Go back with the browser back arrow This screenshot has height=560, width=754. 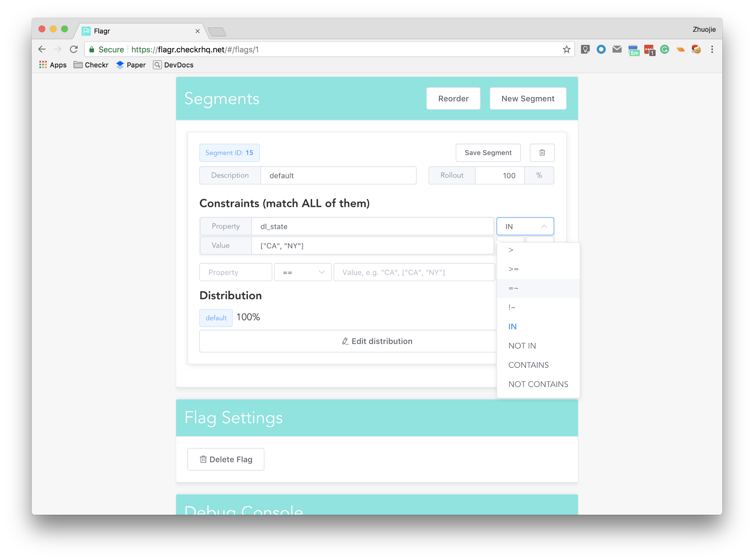point(42,49)
